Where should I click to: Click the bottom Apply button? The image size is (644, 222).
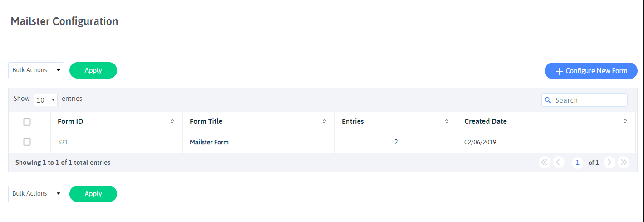point(93,194)
